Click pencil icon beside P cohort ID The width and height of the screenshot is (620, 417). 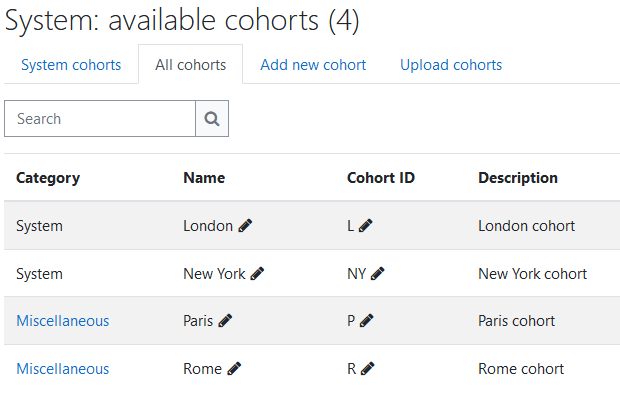click(x=367, y=321)
